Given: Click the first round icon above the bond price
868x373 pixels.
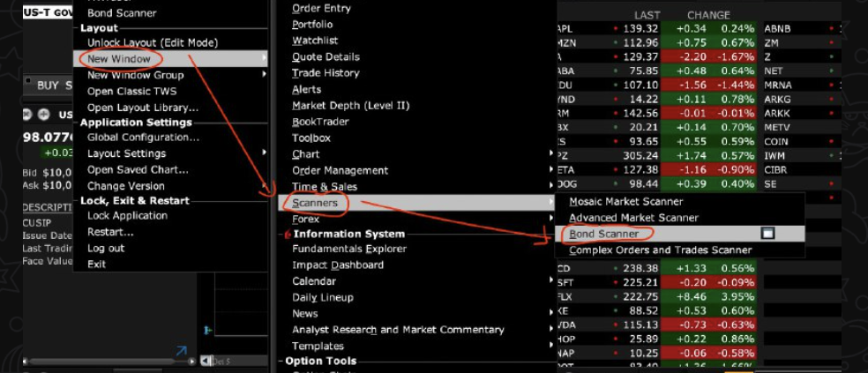Looking at the screenshot, I should 26,115.
